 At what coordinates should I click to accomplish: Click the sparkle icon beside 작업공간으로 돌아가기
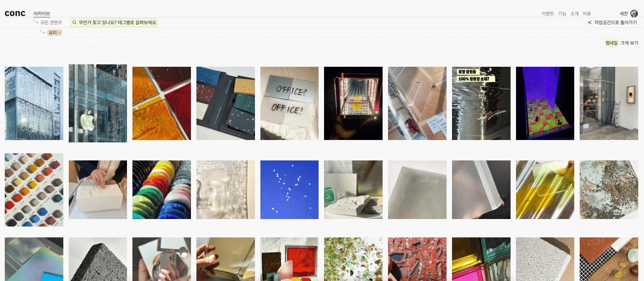590,22
